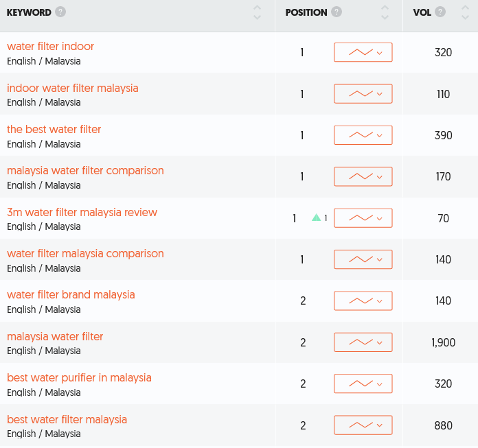Click volume 320 for 'best water purifier in malaysia'

pyautogui.click(x=443, y=384)
